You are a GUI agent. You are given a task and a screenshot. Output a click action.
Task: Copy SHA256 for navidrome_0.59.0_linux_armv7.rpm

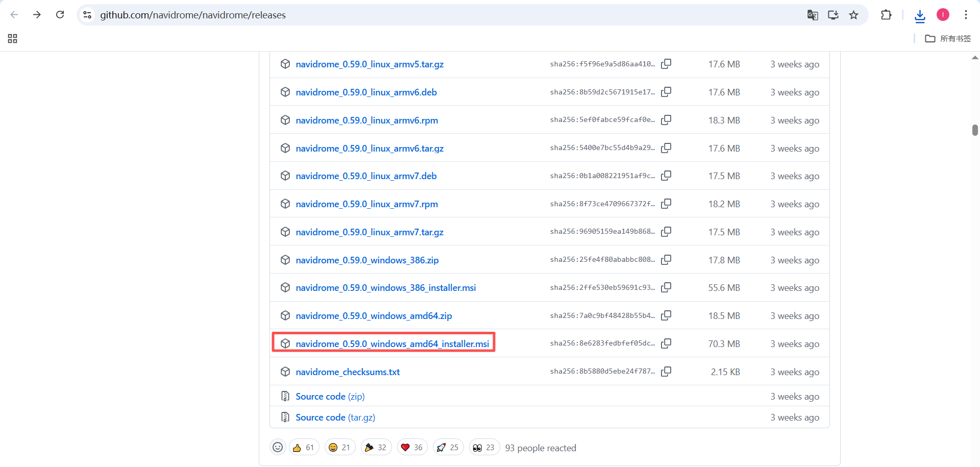pyautogui.click(x=666, y=204)
